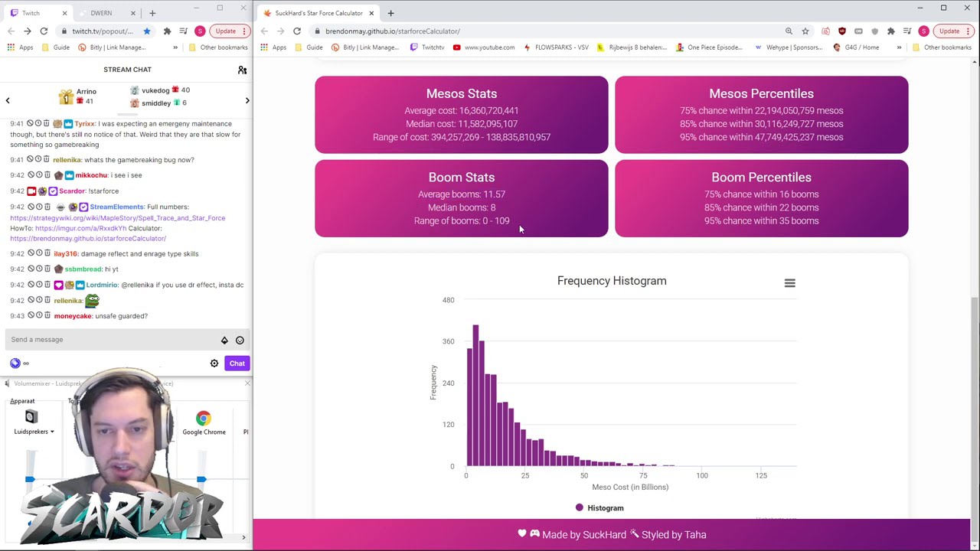Image resolution: width=980 pixels, height=551 pixels.
Task: Send message with the Chat button
Action: click(237, 364)
